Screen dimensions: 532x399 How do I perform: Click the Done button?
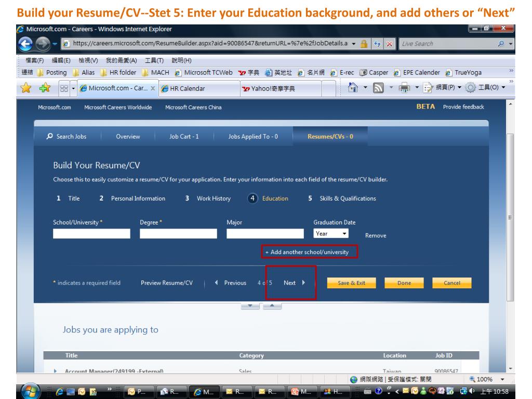coord(404,283)
